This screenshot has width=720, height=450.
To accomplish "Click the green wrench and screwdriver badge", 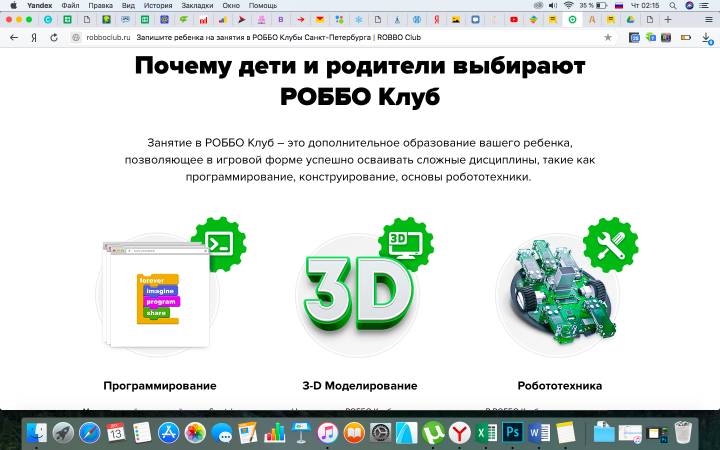I will click(611, 245).
